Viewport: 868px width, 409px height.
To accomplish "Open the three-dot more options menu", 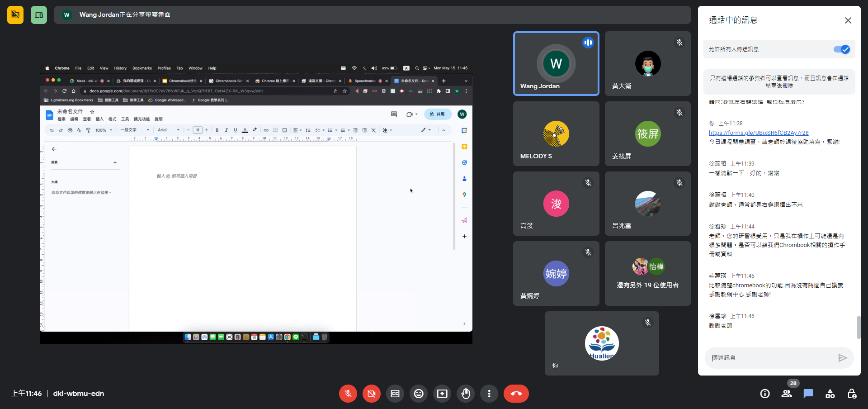I will pos(489,394).
